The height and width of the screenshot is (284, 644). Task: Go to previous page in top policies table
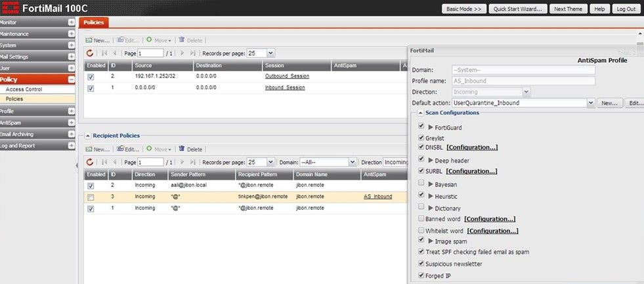115,53
